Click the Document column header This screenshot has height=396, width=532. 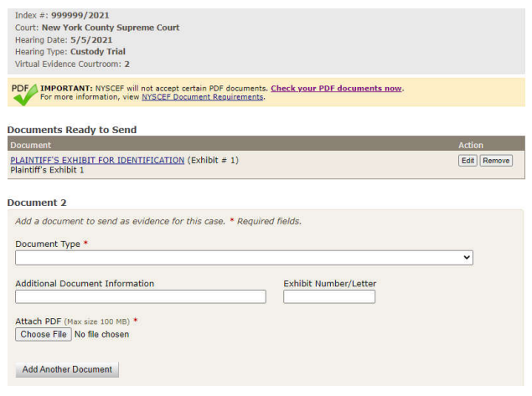(x=31, y=145)
